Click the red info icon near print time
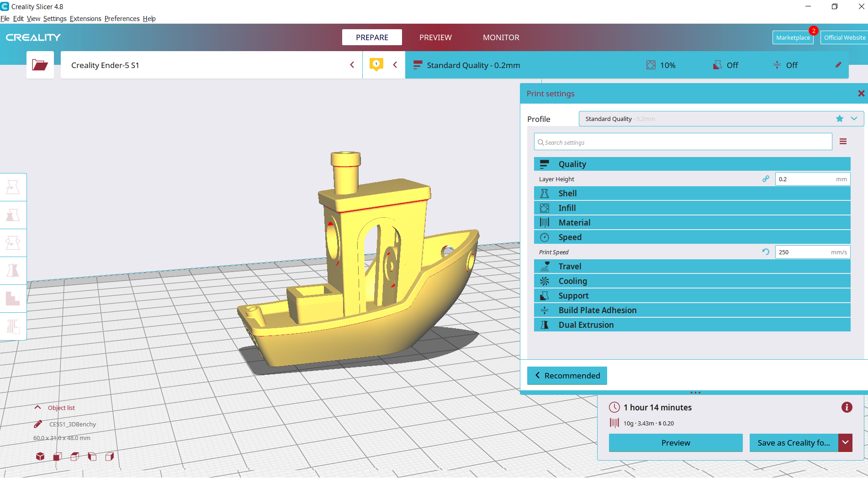This screenshot has height=488, width=868. point(847,407)
